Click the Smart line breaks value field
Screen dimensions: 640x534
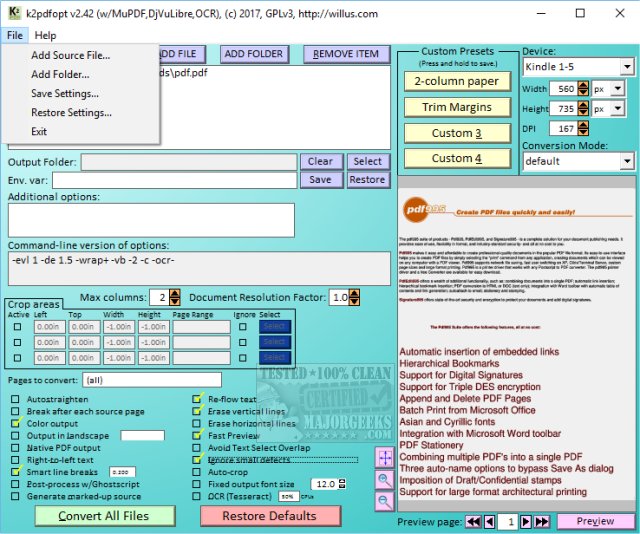122,472
